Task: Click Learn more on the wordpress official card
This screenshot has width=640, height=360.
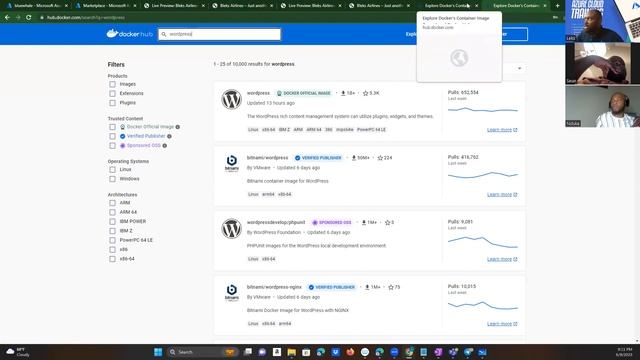Action: pos(502,130)
